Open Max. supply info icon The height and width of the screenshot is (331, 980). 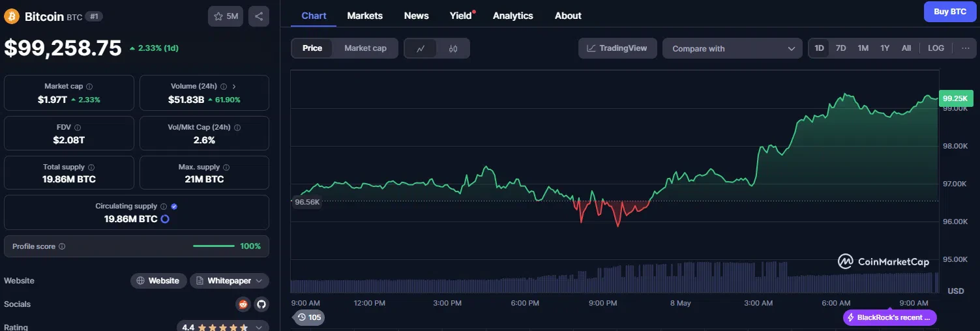(227, 167)
